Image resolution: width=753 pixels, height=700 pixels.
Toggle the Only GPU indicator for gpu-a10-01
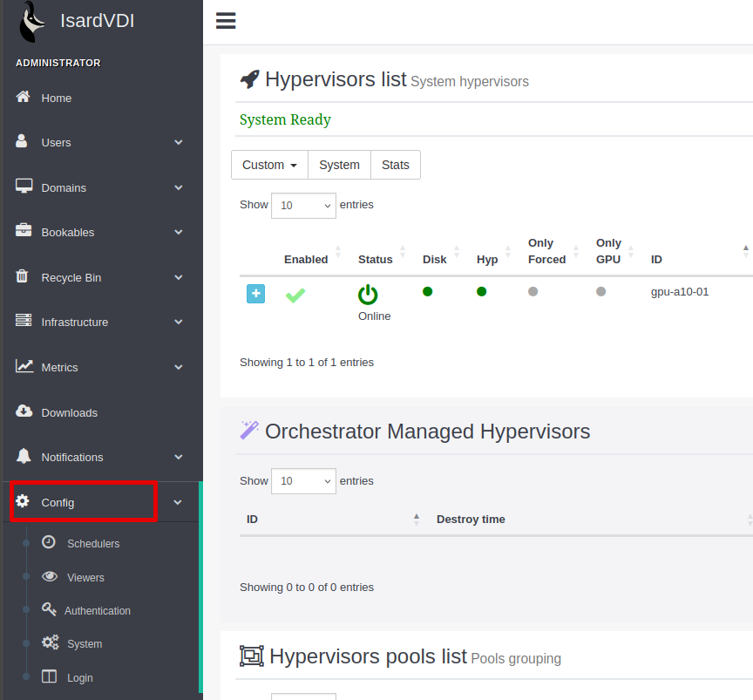click(x=600, y=291)
